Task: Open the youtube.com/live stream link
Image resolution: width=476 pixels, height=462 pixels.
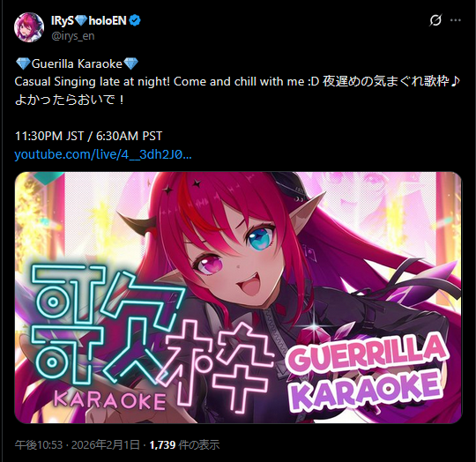Action: 103,154
